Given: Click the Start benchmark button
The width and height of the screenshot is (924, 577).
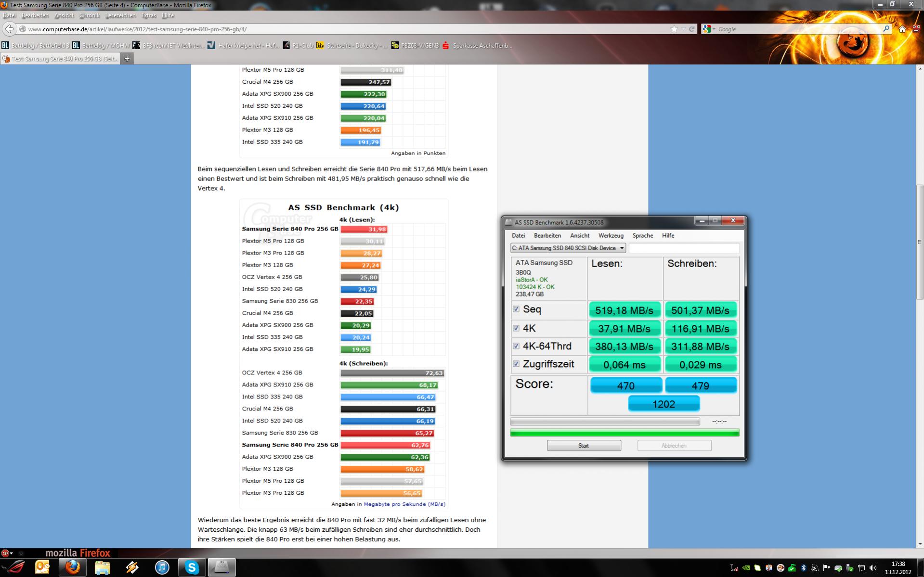Looking at the screenshot, I should (x=584, y=446).
